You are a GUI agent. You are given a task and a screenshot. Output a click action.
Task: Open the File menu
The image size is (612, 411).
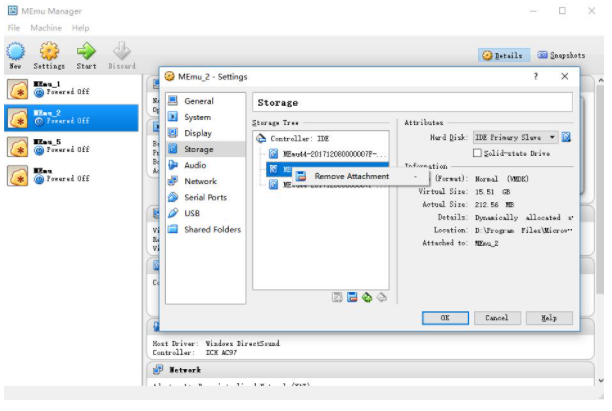tap(14, 28)
